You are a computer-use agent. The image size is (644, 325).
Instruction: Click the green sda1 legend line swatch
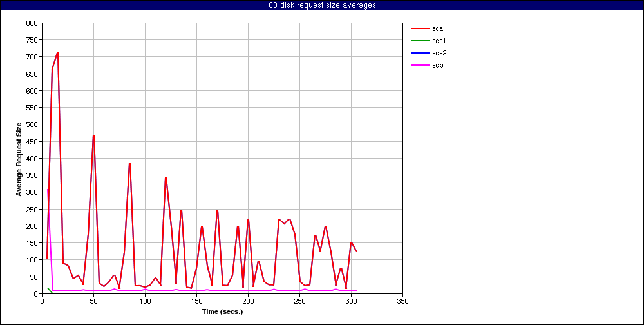pos(420,41)
